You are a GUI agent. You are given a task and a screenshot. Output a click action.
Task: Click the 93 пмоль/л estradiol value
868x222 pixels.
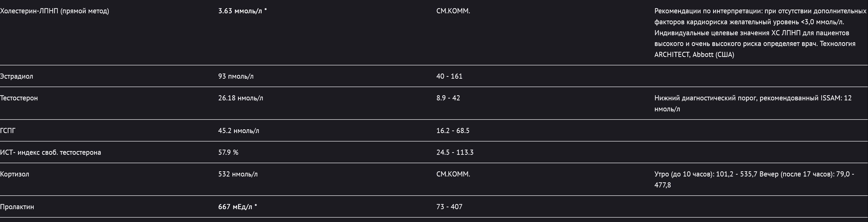tap(236, 76)
